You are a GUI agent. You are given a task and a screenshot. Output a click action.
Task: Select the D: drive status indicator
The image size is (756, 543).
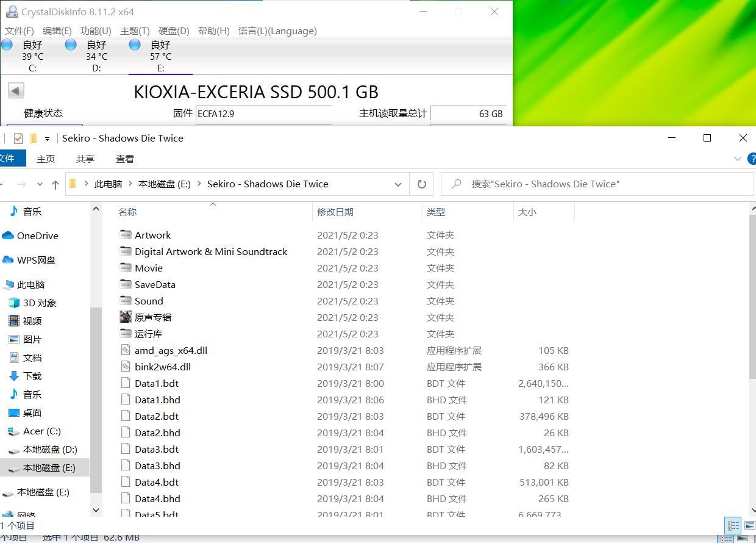[x=71, y=45]
